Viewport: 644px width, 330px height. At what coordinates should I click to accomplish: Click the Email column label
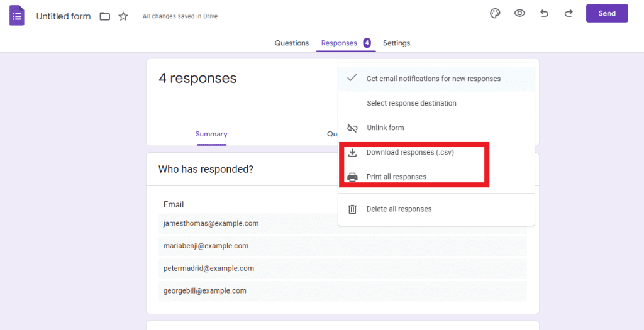click(174, 204)
